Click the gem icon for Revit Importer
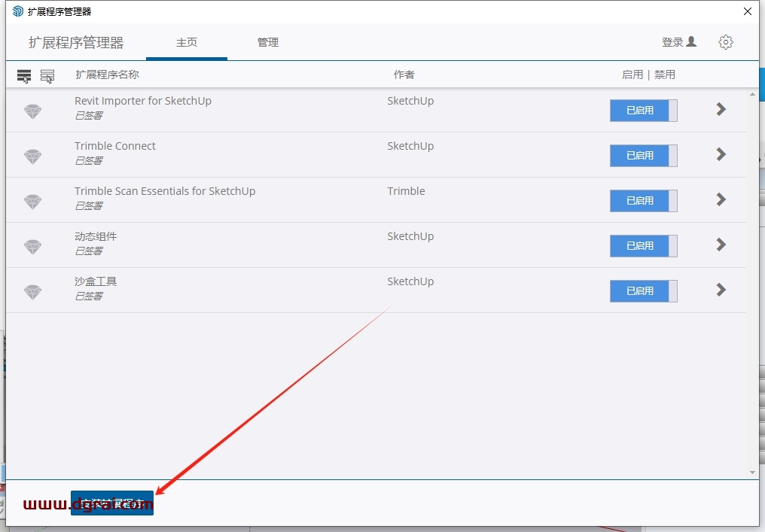Screen dimensions: 765x532 (x=32, y=111)
